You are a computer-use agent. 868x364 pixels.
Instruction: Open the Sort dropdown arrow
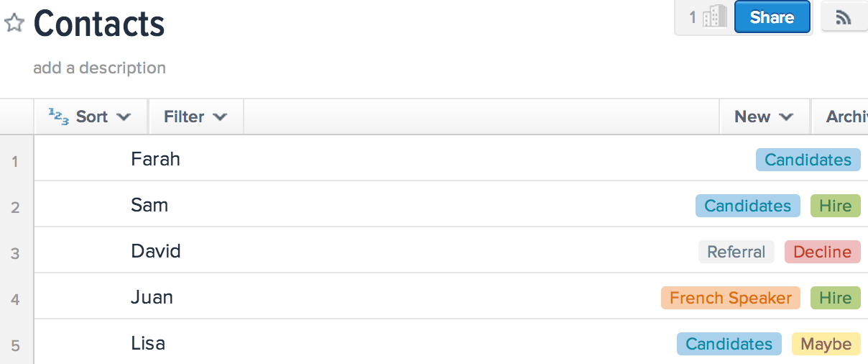124,117
